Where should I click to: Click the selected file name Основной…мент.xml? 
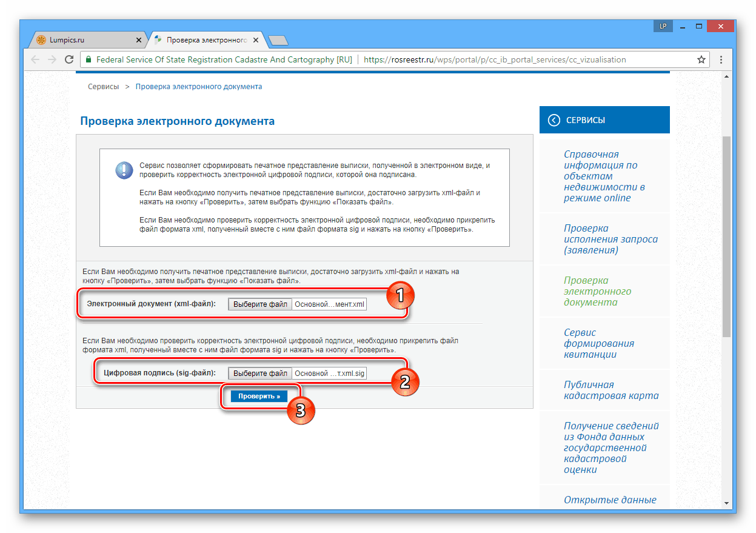(x=330, y=304)
